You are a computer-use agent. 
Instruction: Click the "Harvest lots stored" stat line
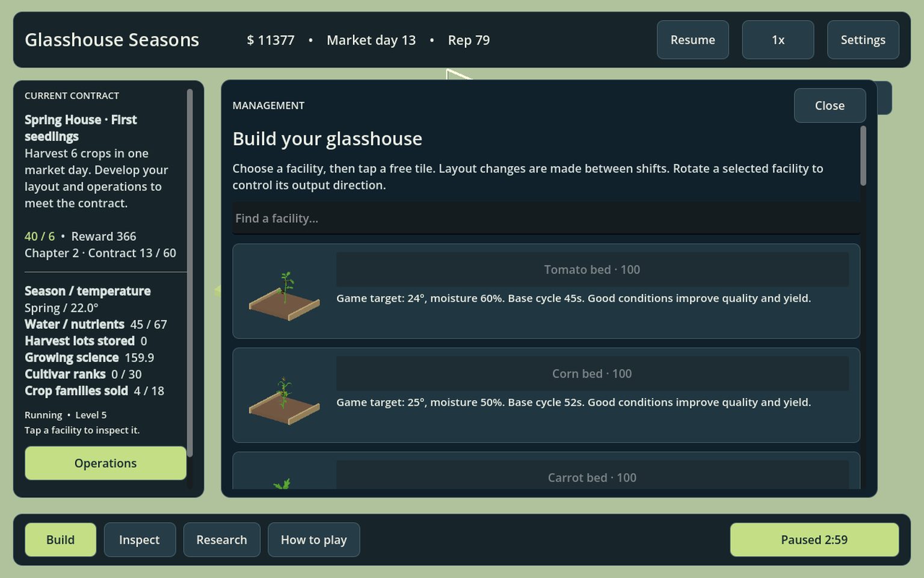86,341
